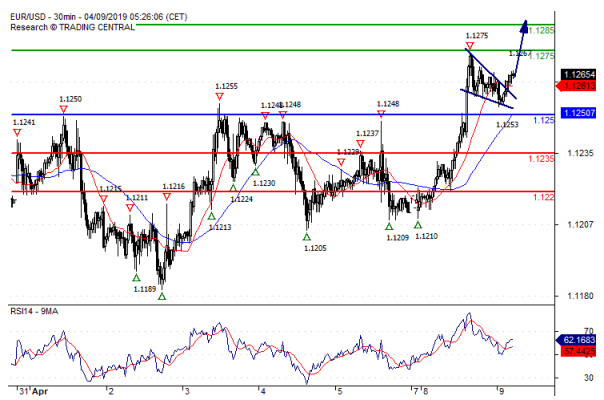Select the green triangle above the 1.1205 label

pyautogui.click(x=307, y=236)
